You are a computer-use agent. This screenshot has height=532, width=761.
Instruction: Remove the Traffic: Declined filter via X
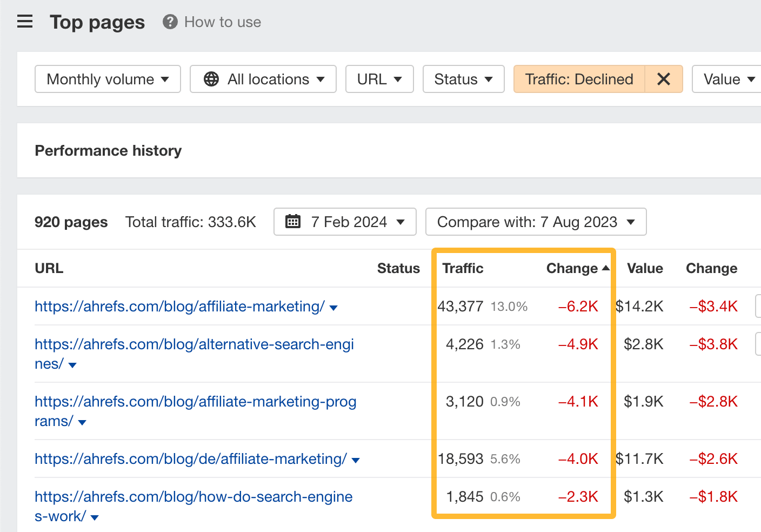click(664, 79)
